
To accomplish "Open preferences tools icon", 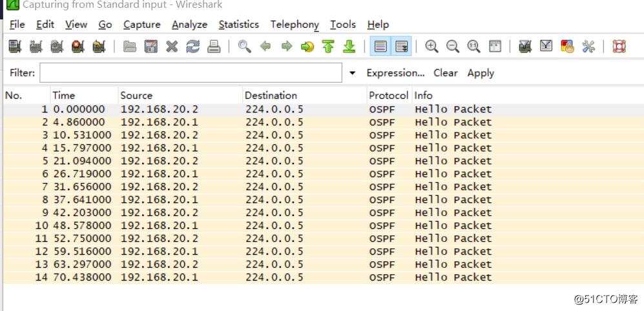I will tap(588, 47).
